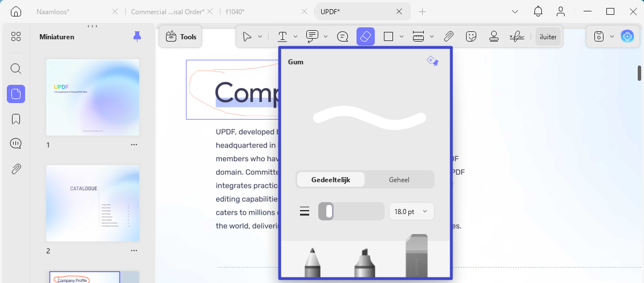Screen dimensions: 644x283
Task: Open the Tools menu button
Action: pos(181,36)
